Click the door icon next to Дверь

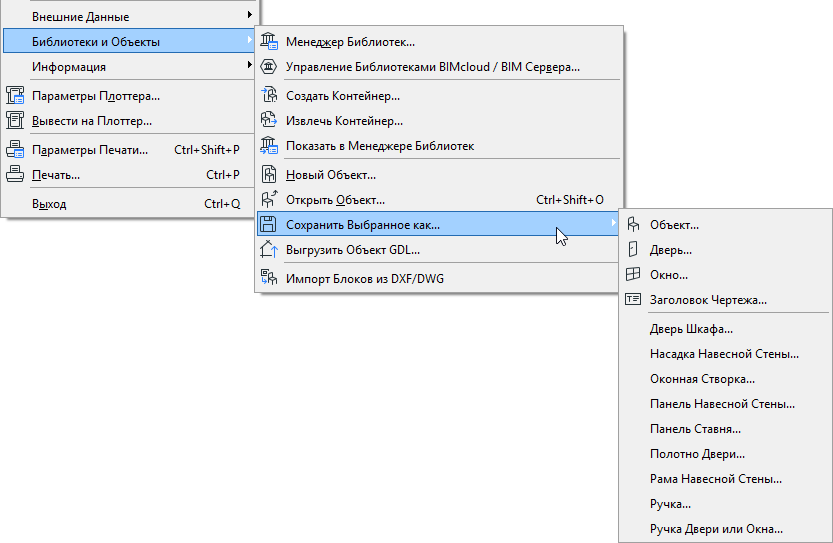(633, 249)
